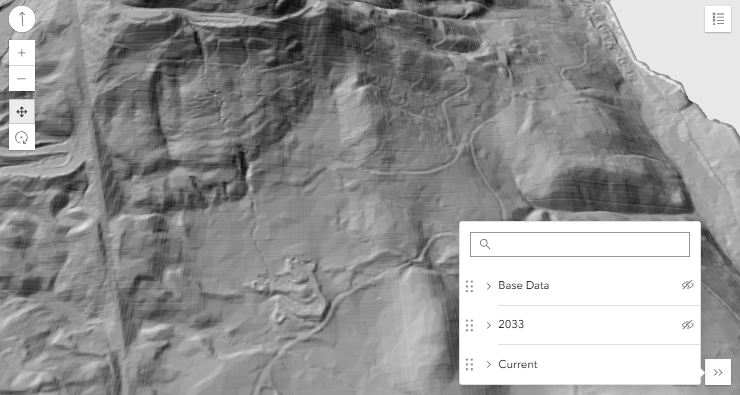Expand the 2033 group
This screenshot has height=395, width=740.
488,325
